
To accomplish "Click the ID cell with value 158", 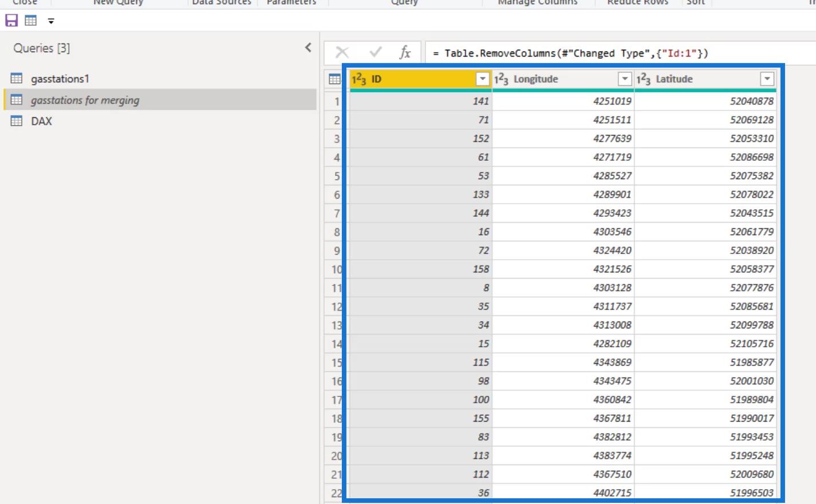I will [421, 269].
